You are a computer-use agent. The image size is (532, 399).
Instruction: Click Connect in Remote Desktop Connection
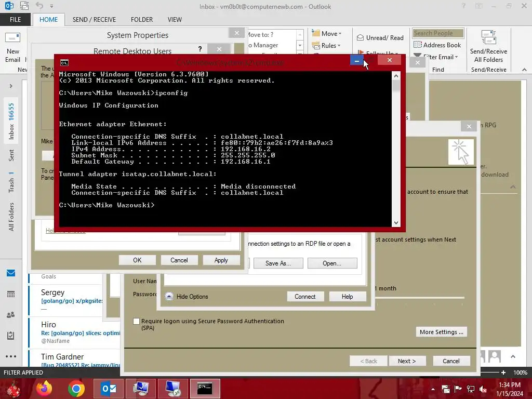pyautogui.click(x=305, y=297)
